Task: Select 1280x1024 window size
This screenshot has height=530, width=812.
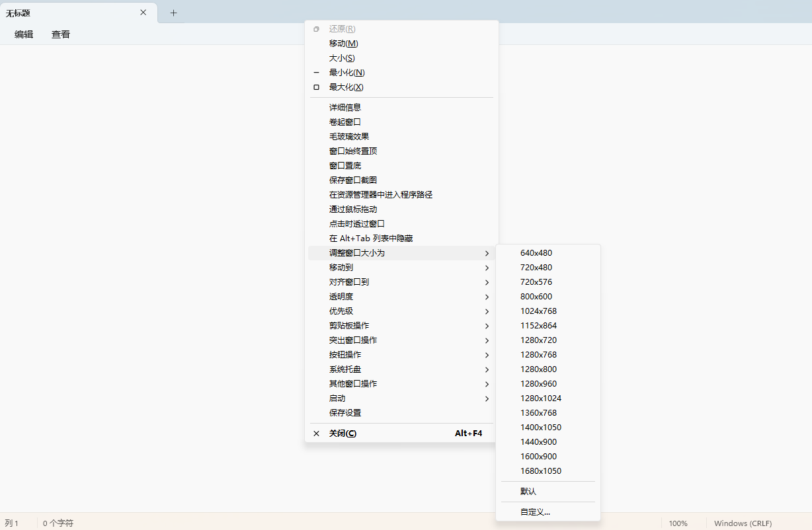Action: click(x=548, y=398)
